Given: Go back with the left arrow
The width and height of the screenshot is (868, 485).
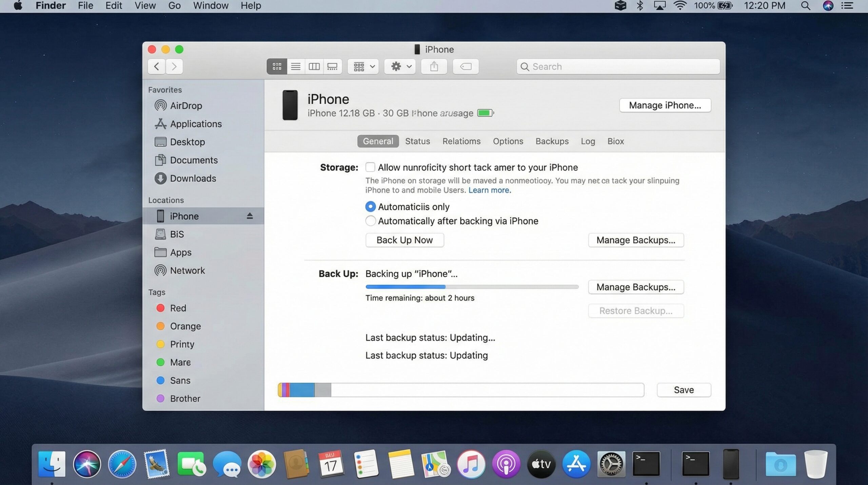Looking at the screenshot, I should click(157, 67).
